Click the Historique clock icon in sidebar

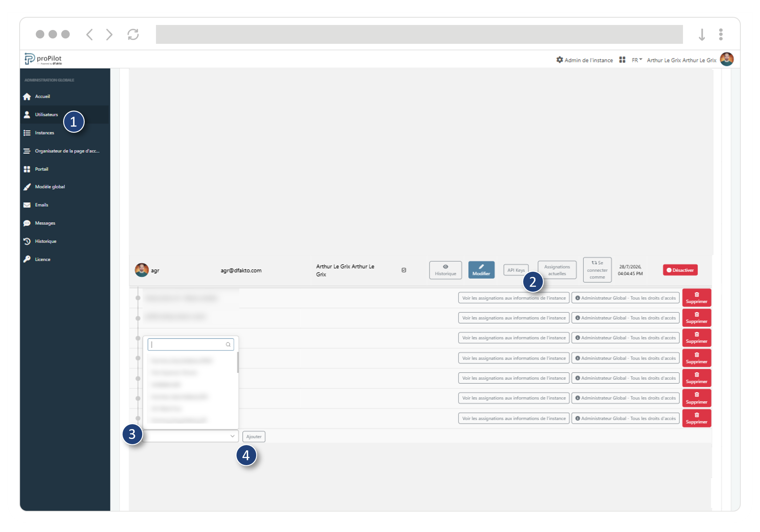[x=27, y=241]
